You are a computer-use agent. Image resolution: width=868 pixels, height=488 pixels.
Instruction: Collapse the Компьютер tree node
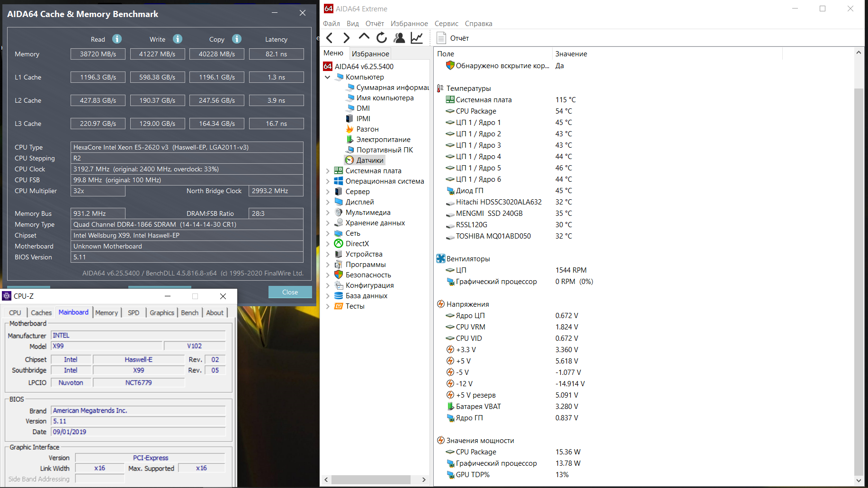327,77
